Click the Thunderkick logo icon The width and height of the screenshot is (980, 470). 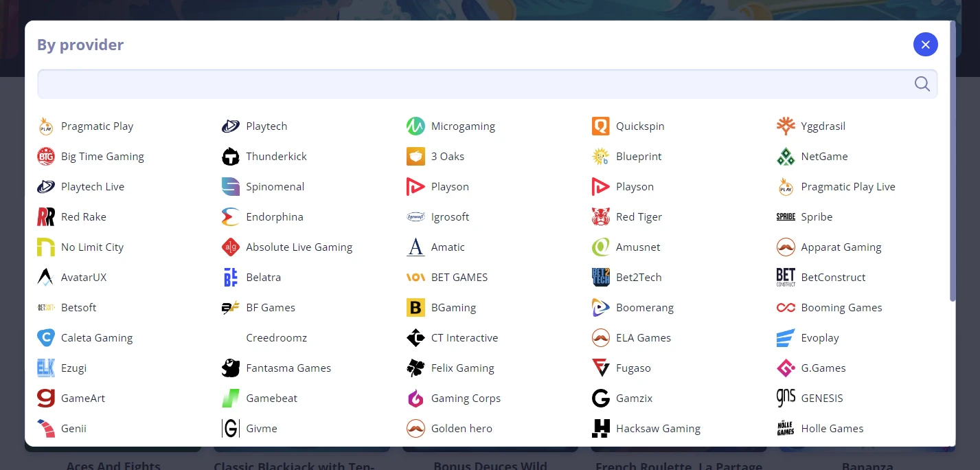tap(231, 157)
